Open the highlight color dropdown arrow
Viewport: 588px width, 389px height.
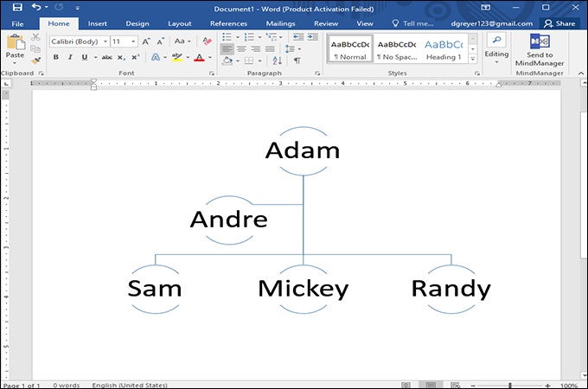[188, 57]
